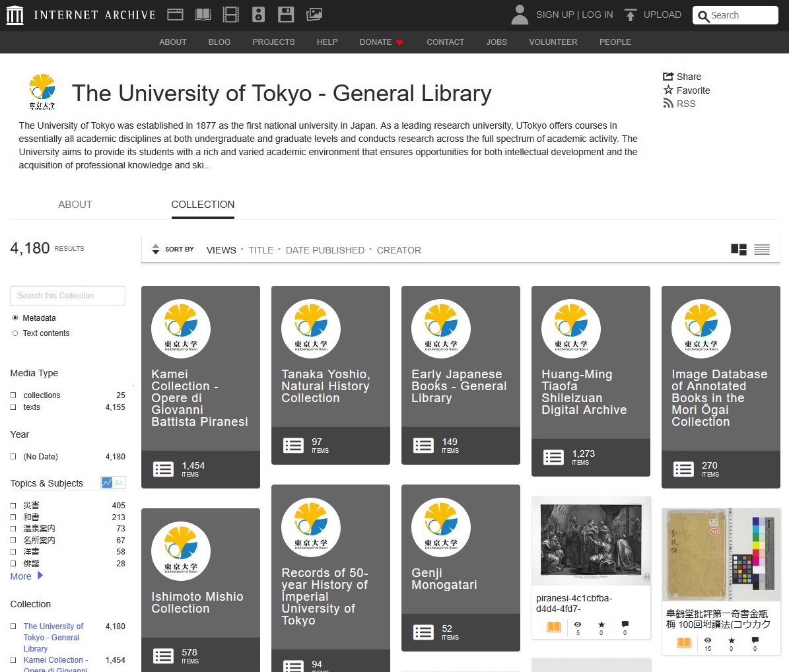The height and width of the screenshot is (672, 789).
Task: Click the upload arrow icon
Action: point(630,15)
